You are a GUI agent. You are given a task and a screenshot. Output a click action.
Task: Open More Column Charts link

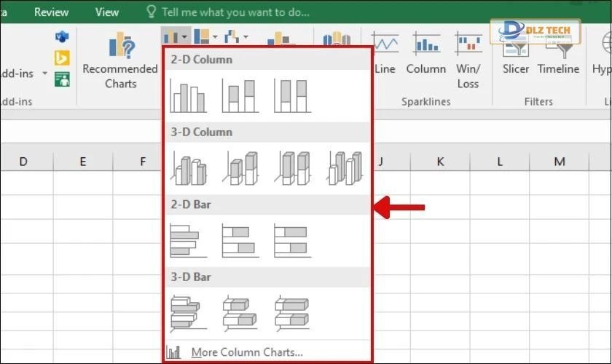(x=246, y=352)
